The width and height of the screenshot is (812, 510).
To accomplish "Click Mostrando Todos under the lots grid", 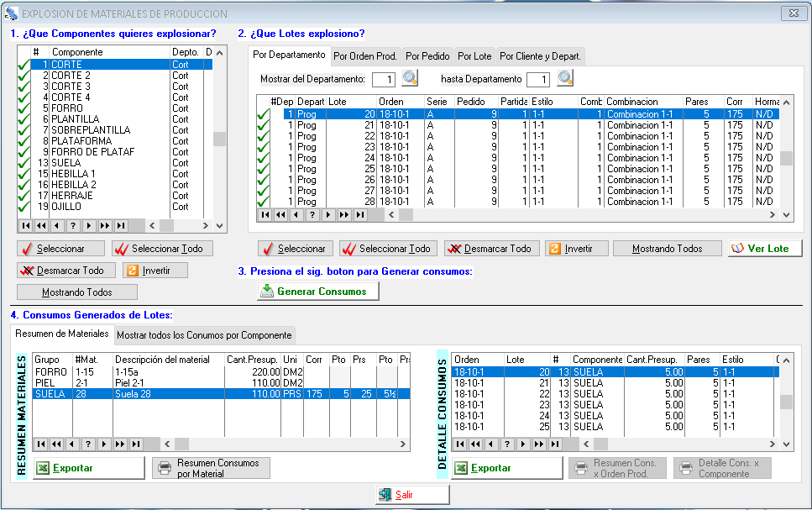I will tap(667, 249).
